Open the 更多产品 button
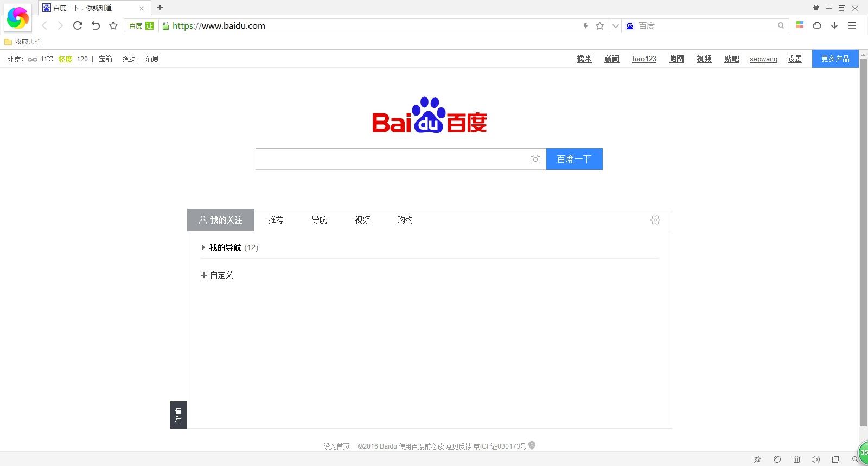The height and width of the screenshot is (466, 868). click(835, 59)
